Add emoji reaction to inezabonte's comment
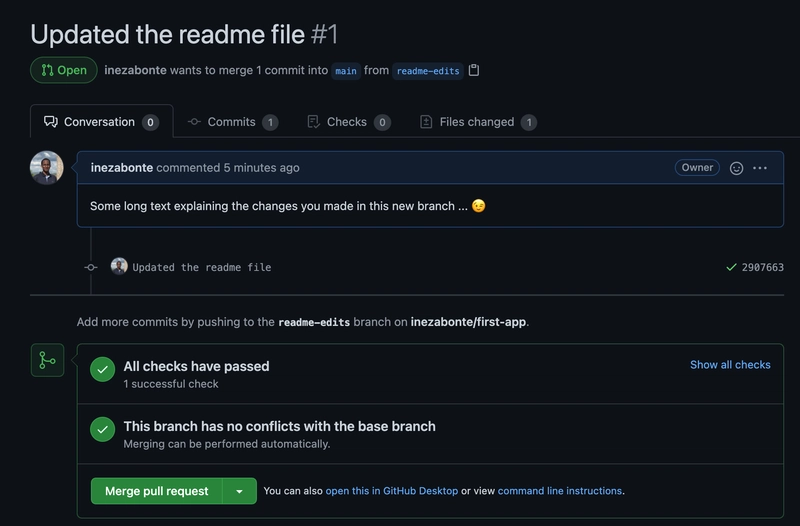The width and height of the screenshot is (800, 526). 736,168
